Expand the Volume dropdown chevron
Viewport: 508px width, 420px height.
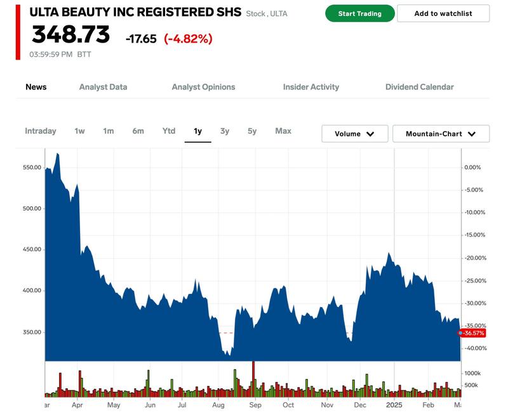pos(370,134)
